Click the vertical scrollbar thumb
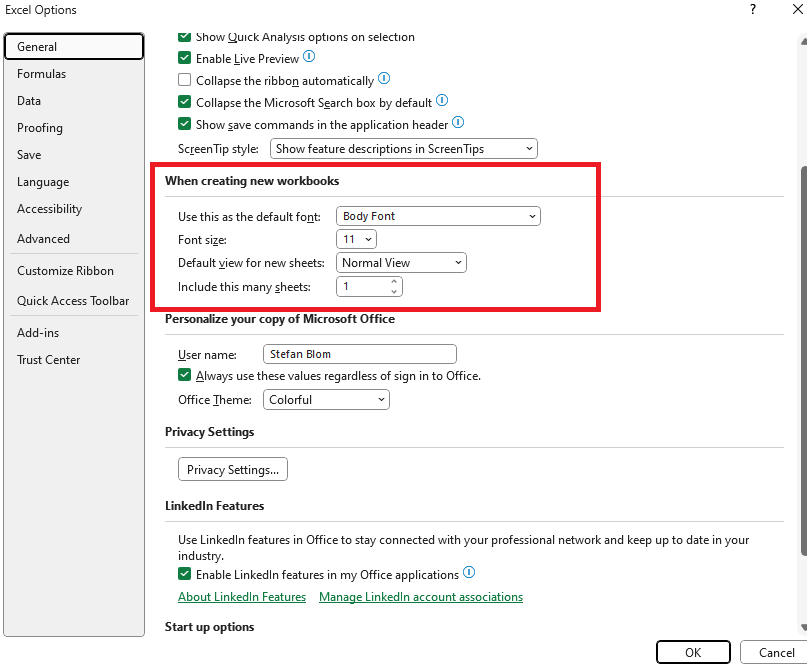807x666 pixels. pos(803,360)
